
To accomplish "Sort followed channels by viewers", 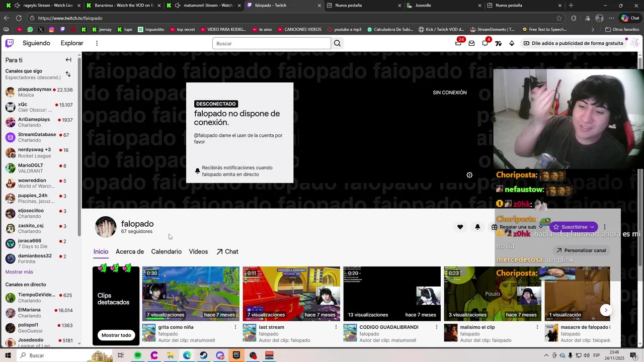I will point(68,74).
